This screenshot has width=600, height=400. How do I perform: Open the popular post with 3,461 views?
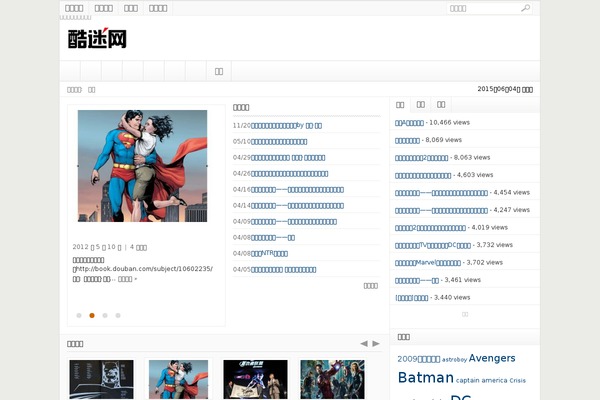click(417, 281)
